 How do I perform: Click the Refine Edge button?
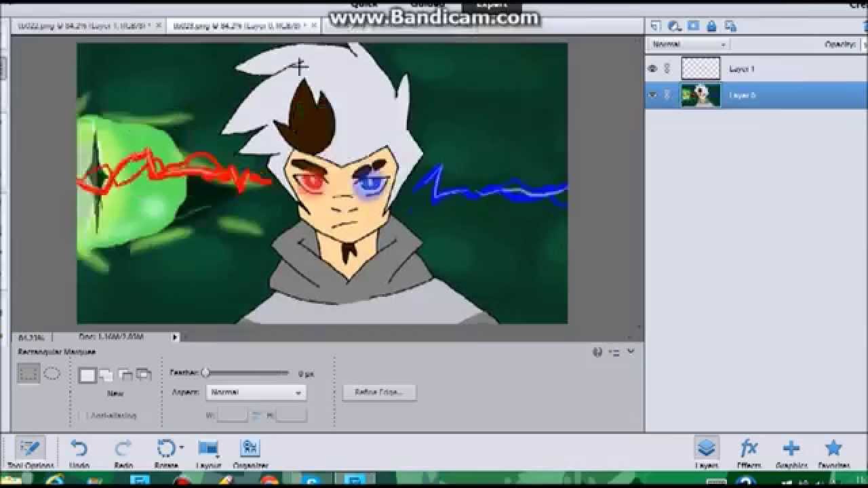tap(380, 392)
